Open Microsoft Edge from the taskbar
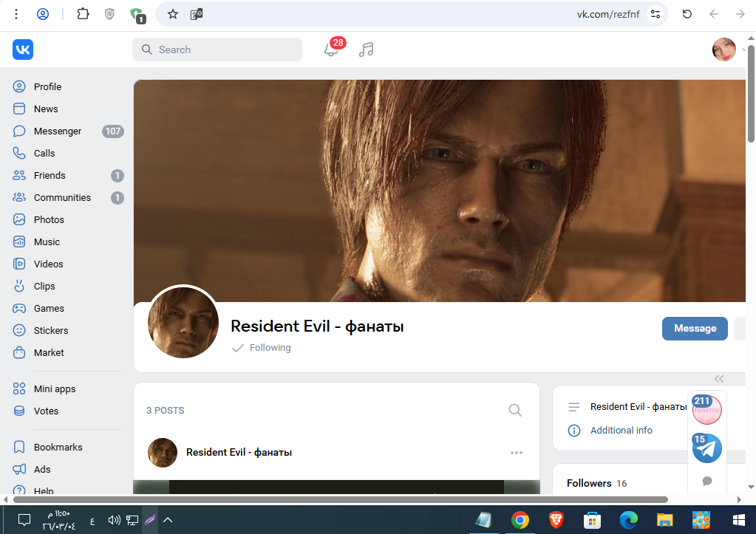This screenshot has height=534, width=756. 628,520
